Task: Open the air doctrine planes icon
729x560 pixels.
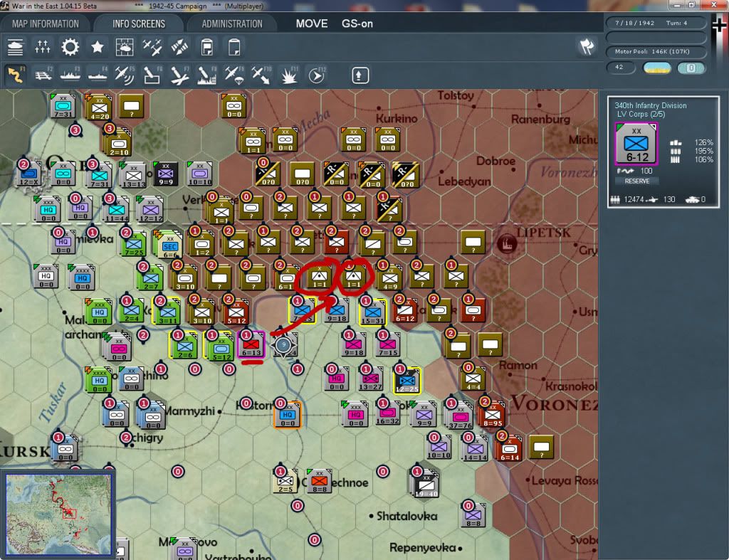Action: pyautogui.click(x=152, y=47)
